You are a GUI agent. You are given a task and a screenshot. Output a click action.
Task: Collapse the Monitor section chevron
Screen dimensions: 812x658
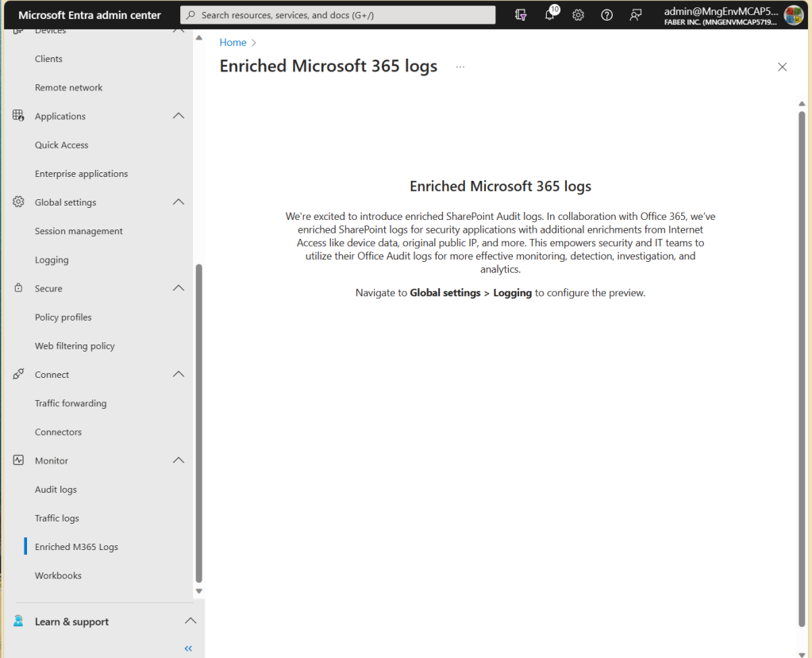click(179, 461)
